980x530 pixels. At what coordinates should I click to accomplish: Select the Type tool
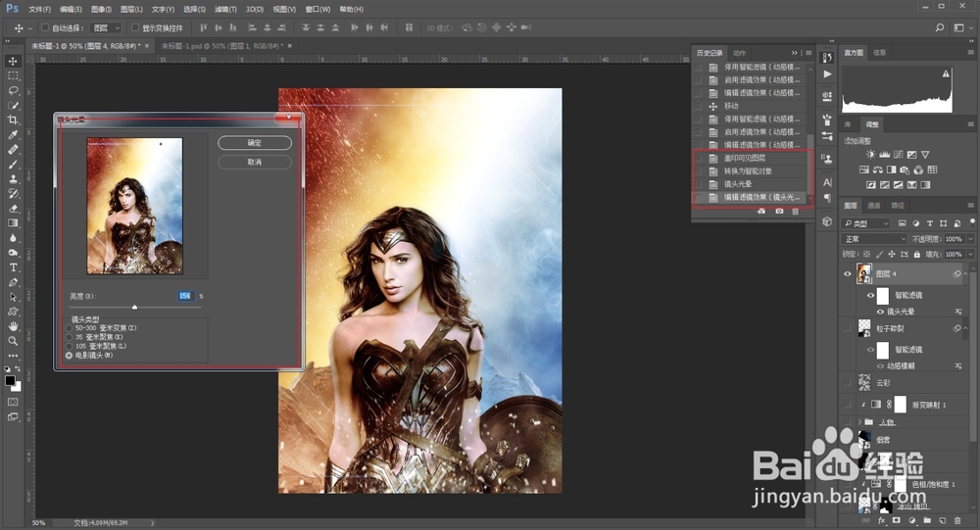(x=13, y=267)
